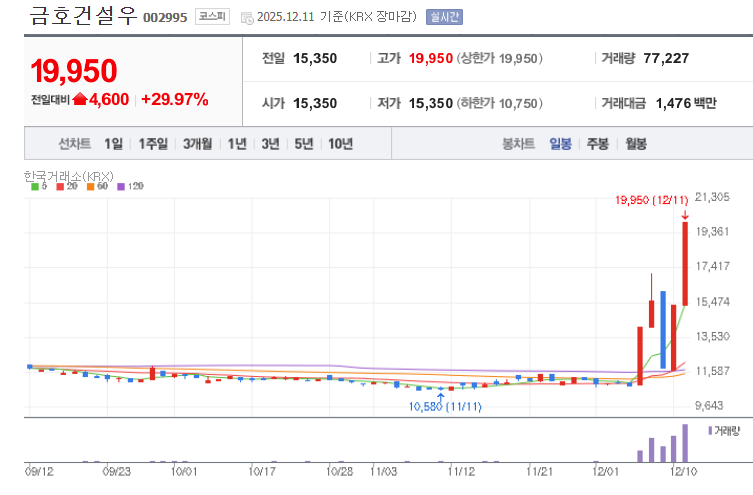Switch to the 월봉 candlestick chart
The height and width of the screenshot is (495, 753).
coord(636,144)
